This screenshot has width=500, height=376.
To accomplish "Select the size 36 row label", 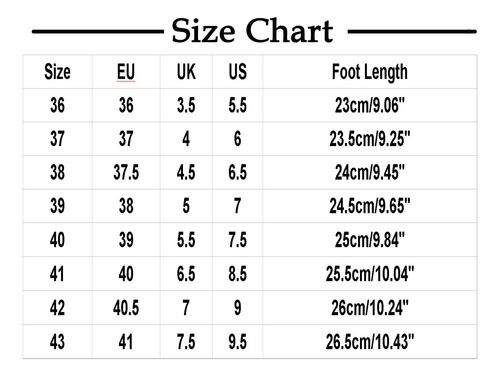I will 57,105.
